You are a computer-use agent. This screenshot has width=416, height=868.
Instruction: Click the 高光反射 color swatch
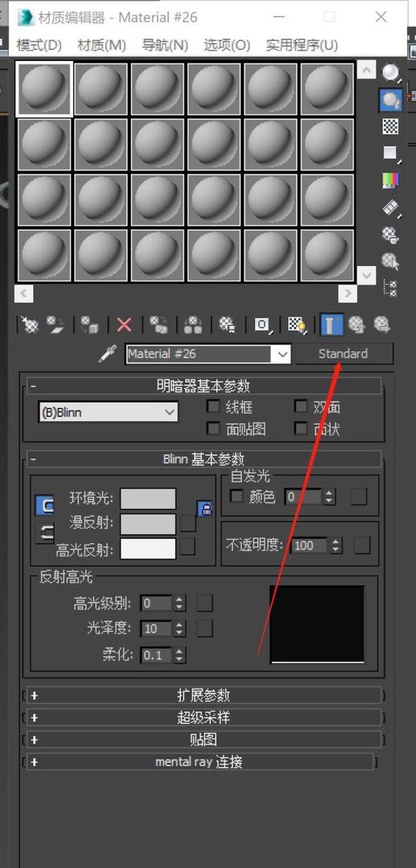point(148,549)
